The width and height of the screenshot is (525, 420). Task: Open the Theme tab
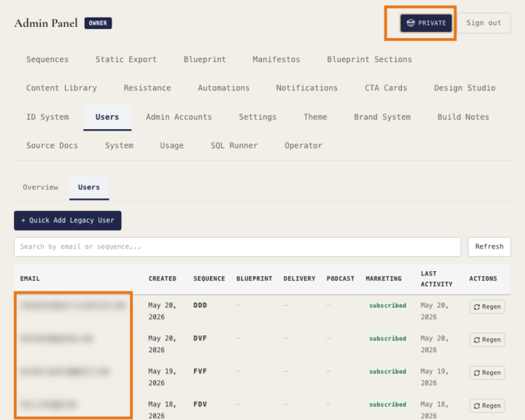[315, 117]
